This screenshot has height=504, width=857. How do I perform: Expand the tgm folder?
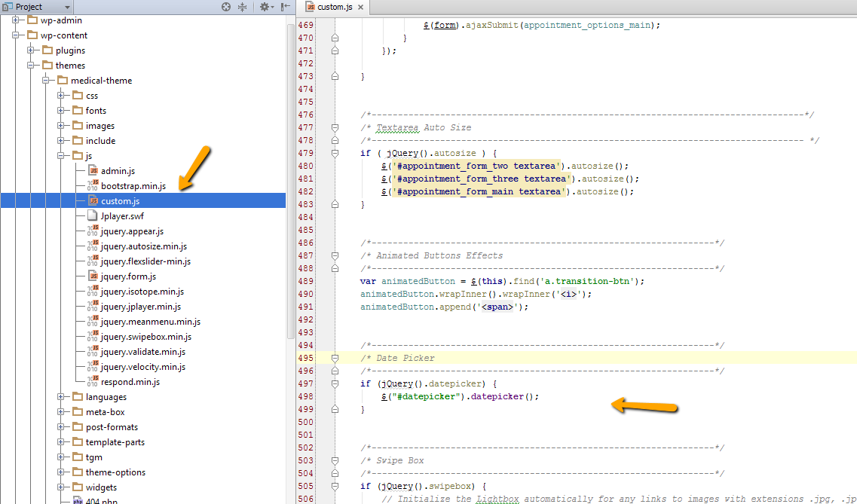60,457
